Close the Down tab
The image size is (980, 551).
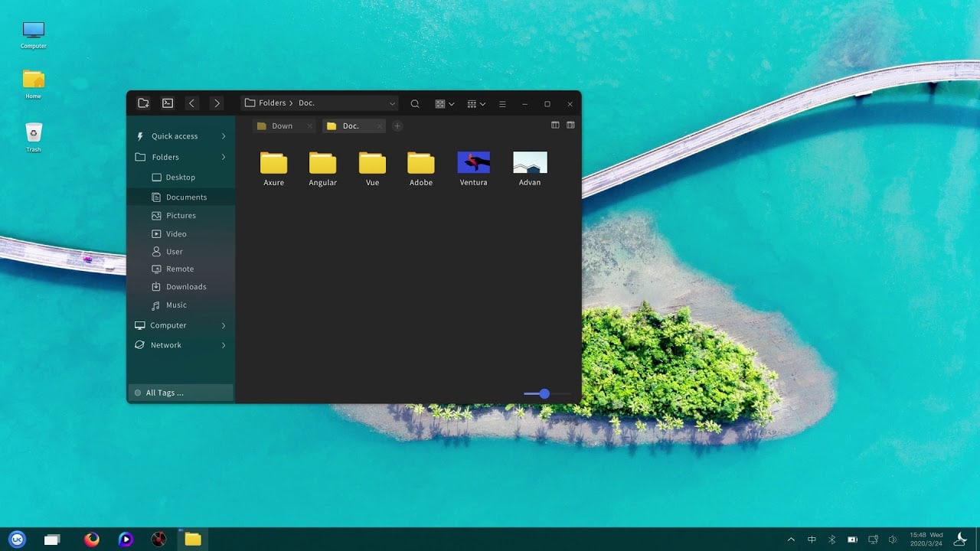pyautogui.click(x=309, y=126)
